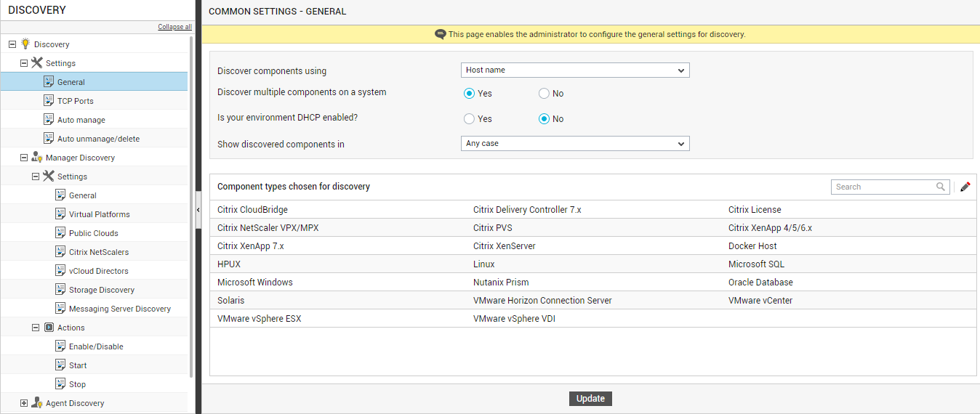Click Citrix Delivery Controller 7.x entry

(527, 210)
